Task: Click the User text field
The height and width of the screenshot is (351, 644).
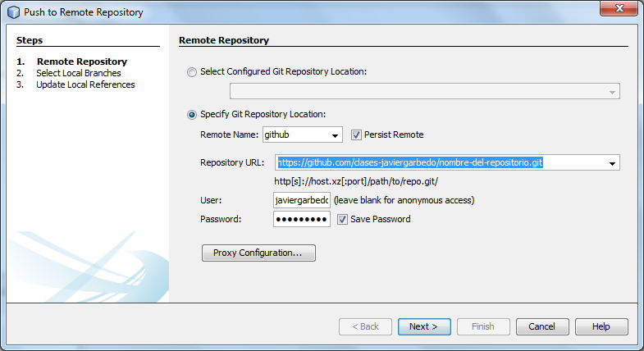Action: (302, 200)
